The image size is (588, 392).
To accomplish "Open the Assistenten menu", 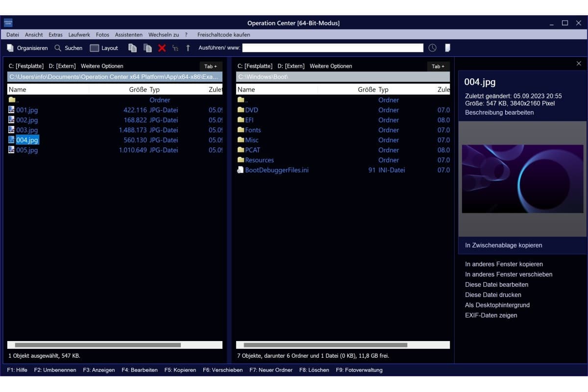I will [128, 35].
